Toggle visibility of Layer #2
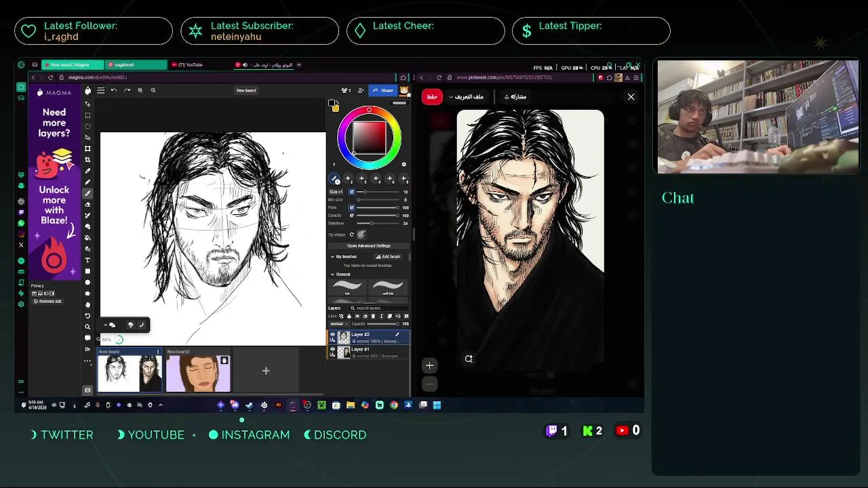The image size is (868, 488). [x=332, y=334]
